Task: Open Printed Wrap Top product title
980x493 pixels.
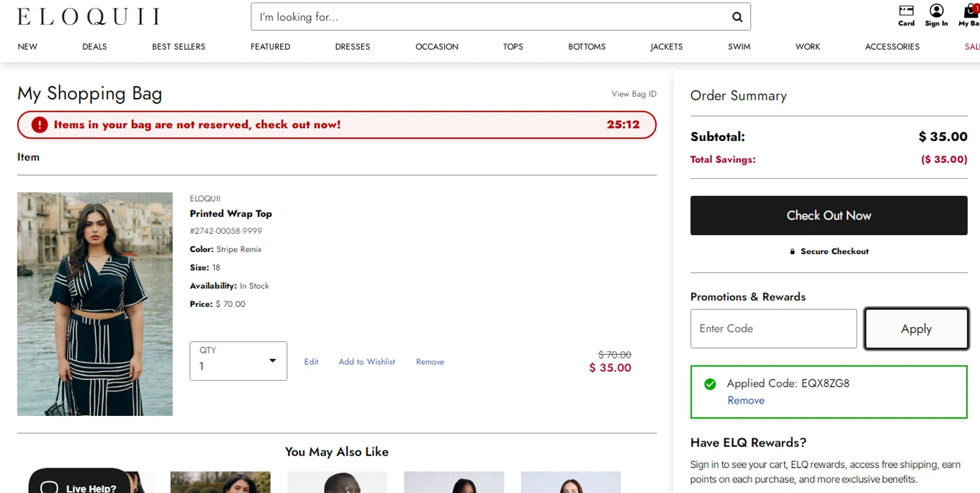Action: click(231, 214)
